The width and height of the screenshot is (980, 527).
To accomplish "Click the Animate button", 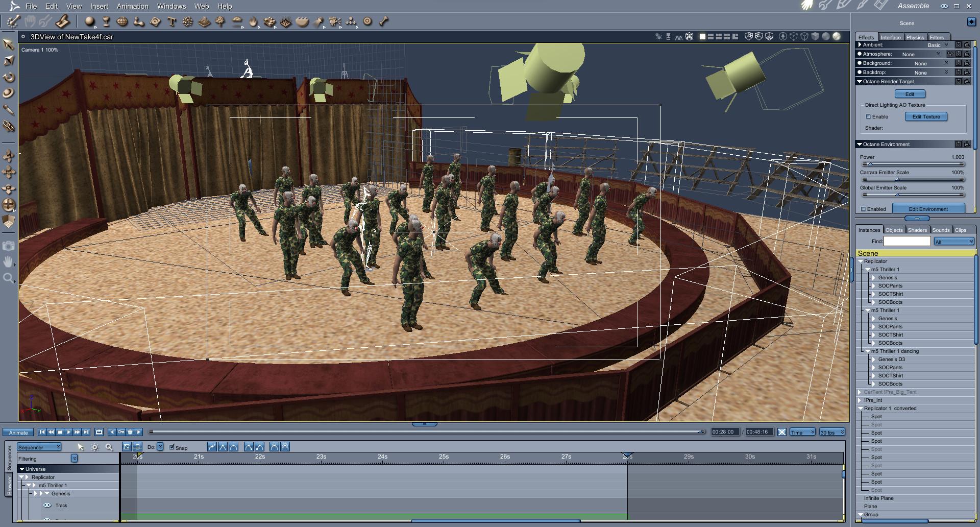I will click(x=18, y=433).
